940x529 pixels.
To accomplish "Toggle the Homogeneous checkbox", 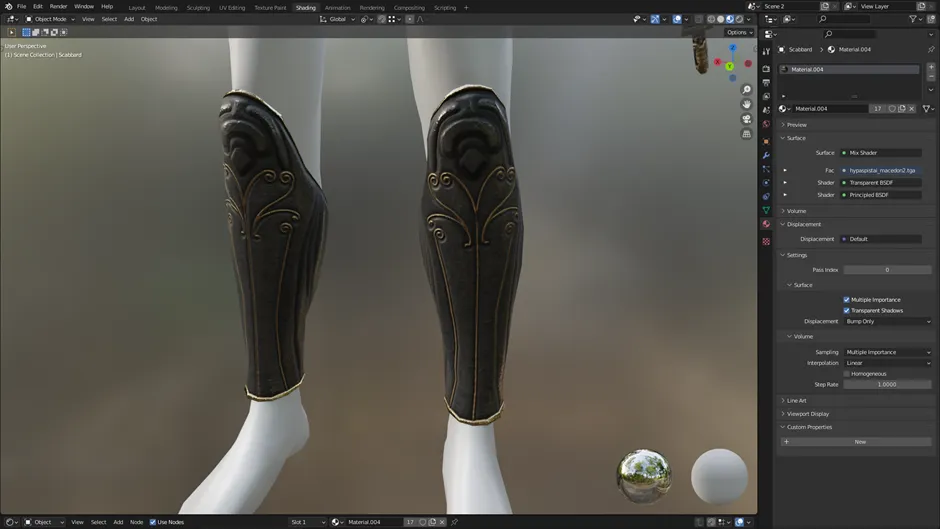I will (846, 374).
